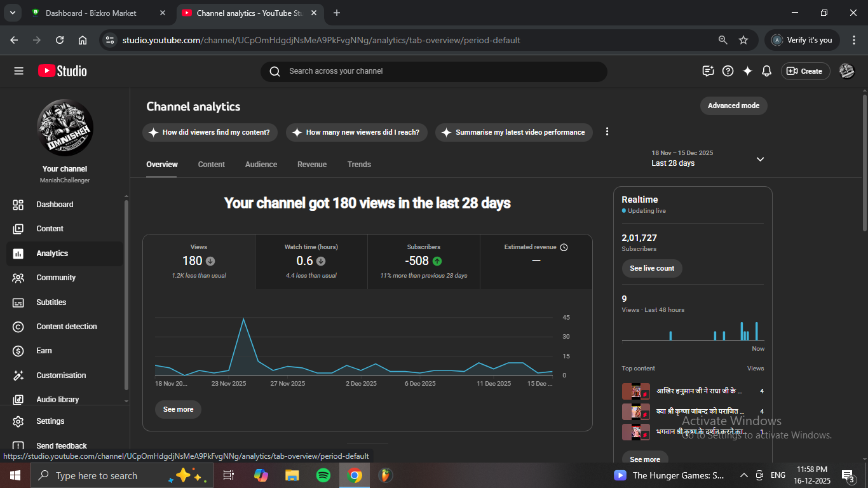Open the three-dot more options menu
Viewport: 868px width, 488px height.
(607, 132)
